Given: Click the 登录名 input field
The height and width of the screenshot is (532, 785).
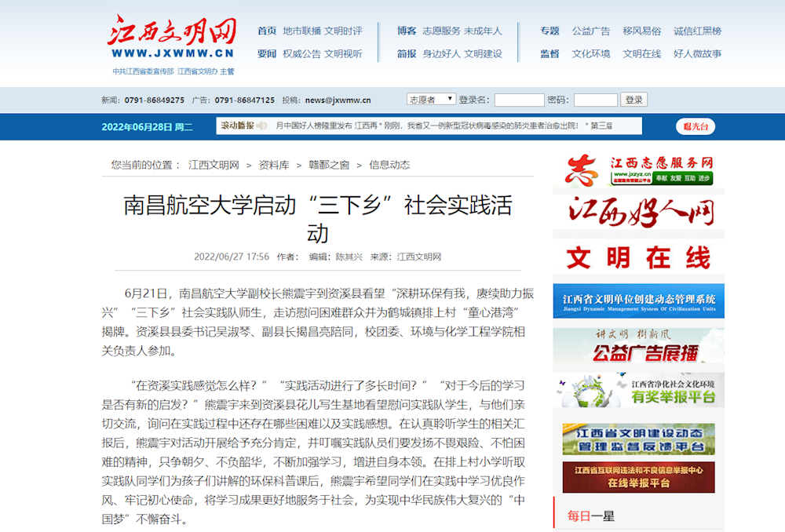Looking at the screenshot, I should pyautogui.click(x=519, y=100).
